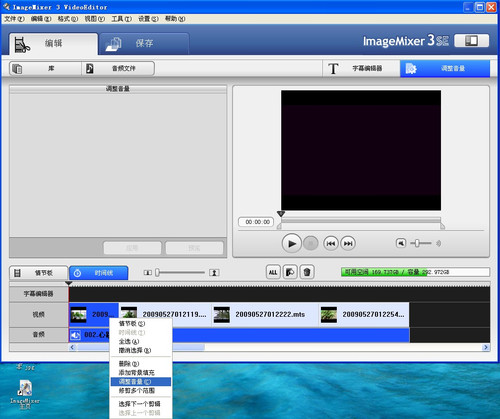Choose 添加背景填充 in context menu
This screenshot has width=500, height=419.
pyautogui.click(x=140, y=373)
